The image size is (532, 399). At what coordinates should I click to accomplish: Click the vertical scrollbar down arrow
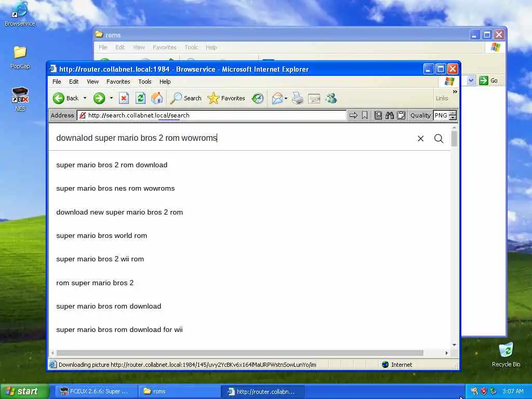[454, 345]
